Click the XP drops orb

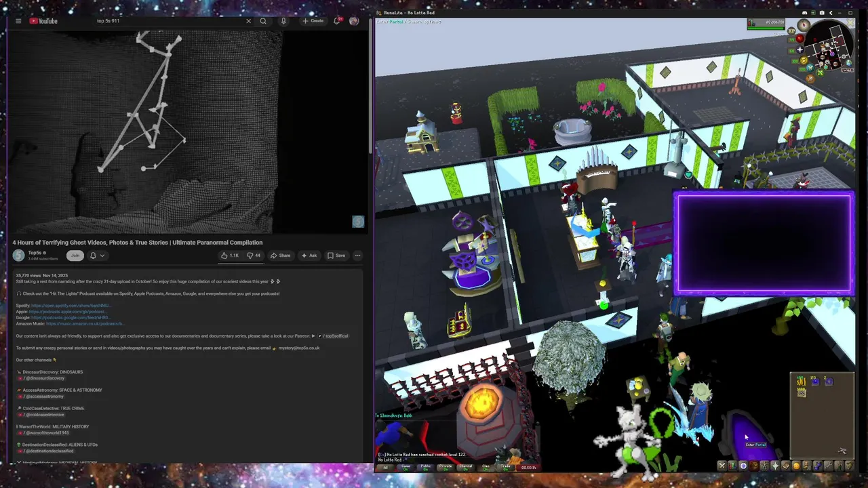point(791,31)
